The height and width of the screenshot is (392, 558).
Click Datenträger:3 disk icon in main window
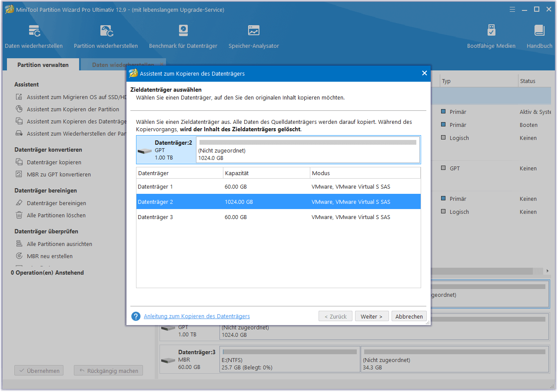point(168,361)
